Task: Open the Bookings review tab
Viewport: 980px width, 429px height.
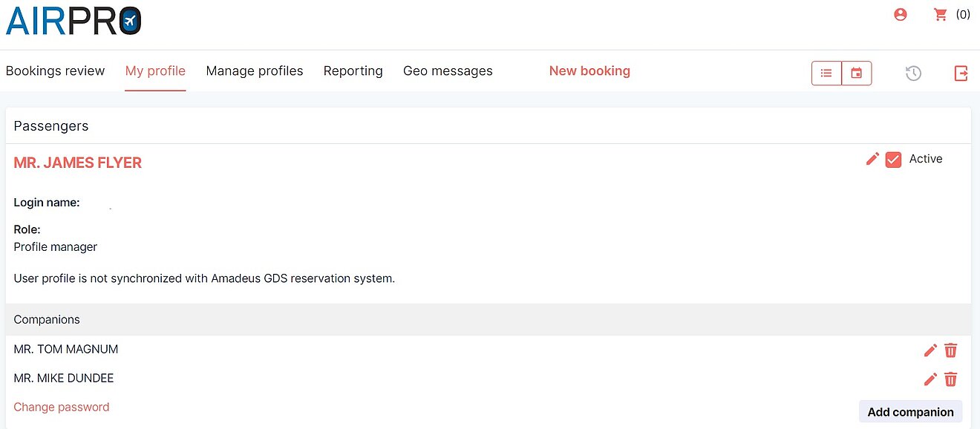Action: click(x=55, y=71)
